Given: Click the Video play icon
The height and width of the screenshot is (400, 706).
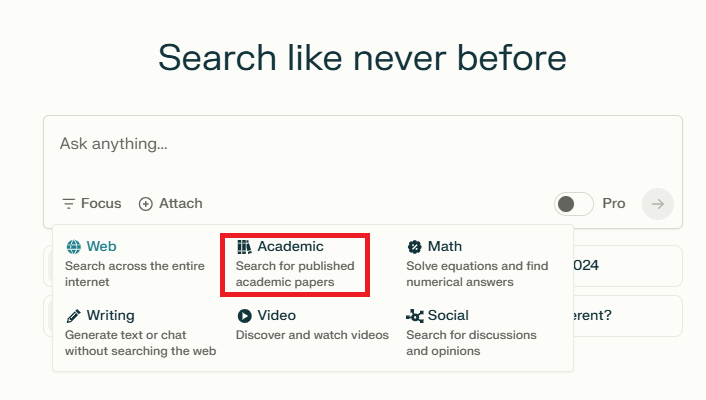Looking at the screenshot, I should pyautogui.click(x=244, y=315).
